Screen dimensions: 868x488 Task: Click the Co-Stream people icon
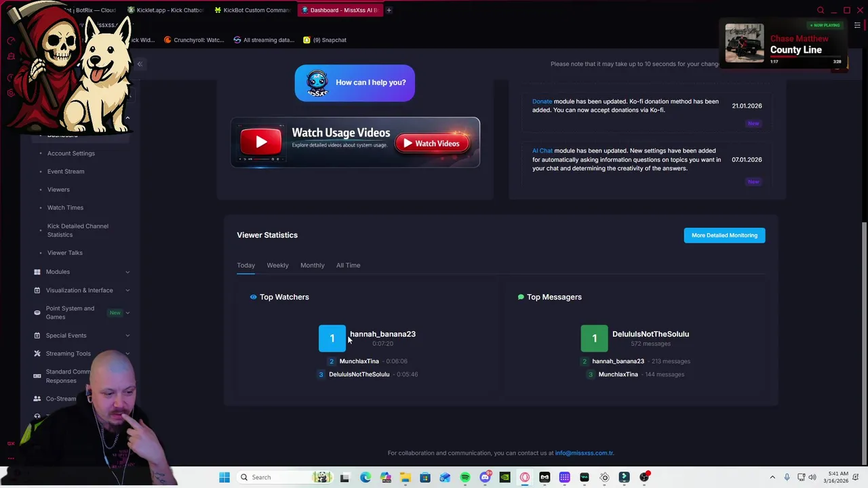pos(37,399)
